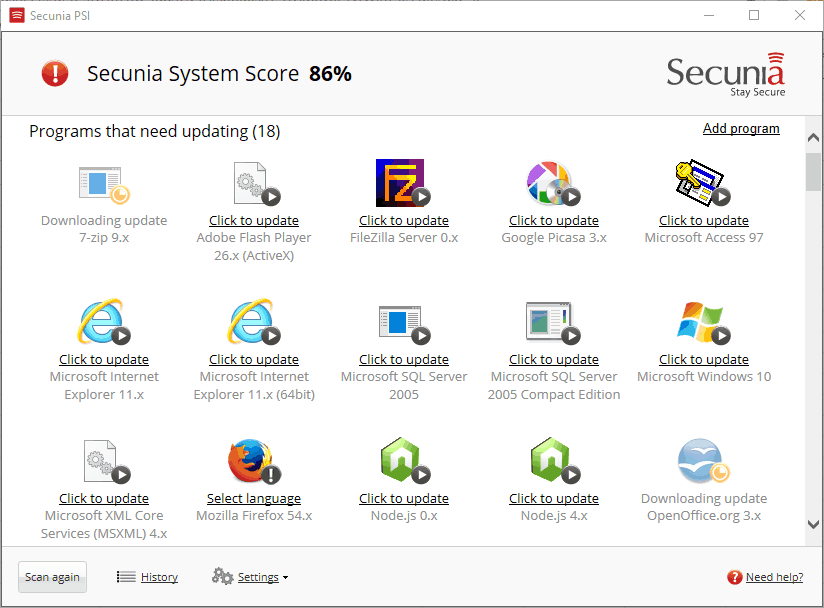Click the 'Google Picasa 3.x' label
The width and height of the screenshot is (824, 608).
[x=554, y=238]
